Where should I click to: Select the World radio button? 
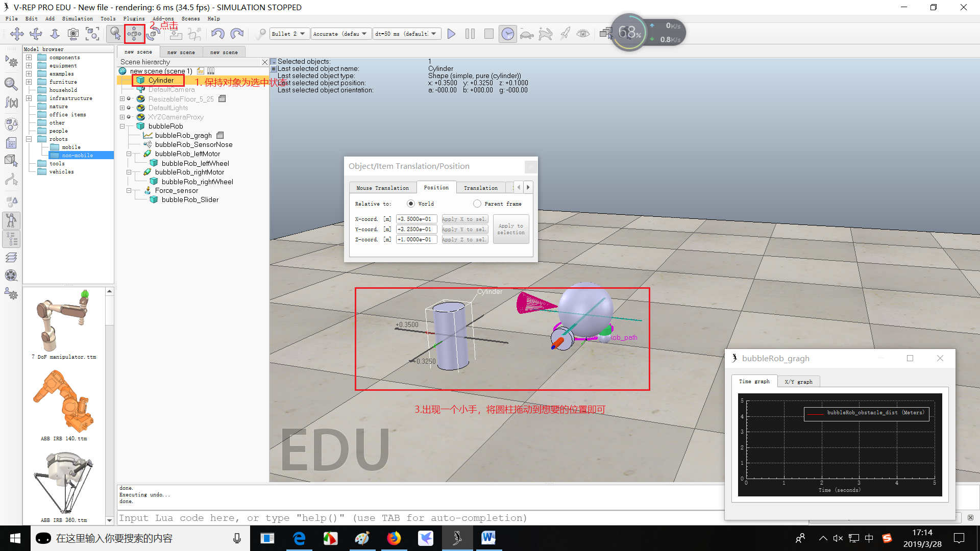tap(411, 204)
